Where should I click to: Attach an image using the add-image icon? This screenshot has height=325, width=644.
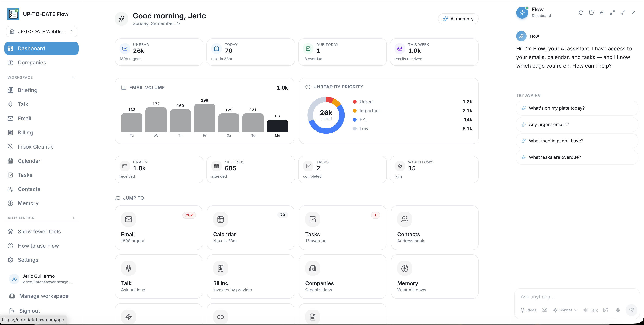pos(605,310)
